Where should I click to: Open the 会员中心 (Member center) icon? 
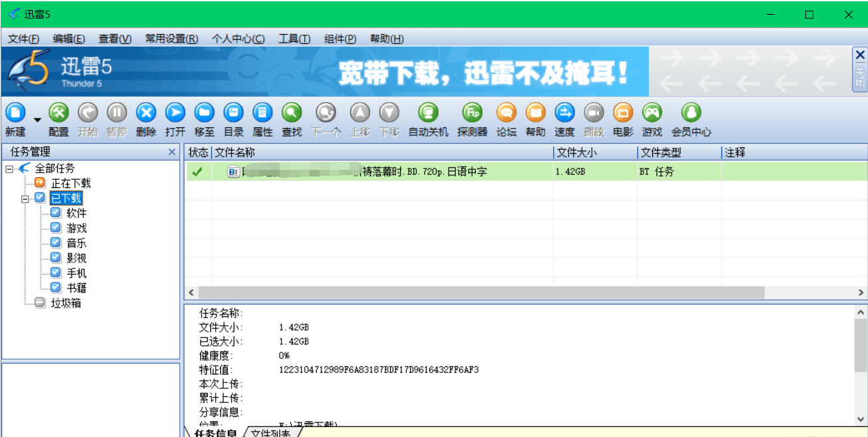691,113
